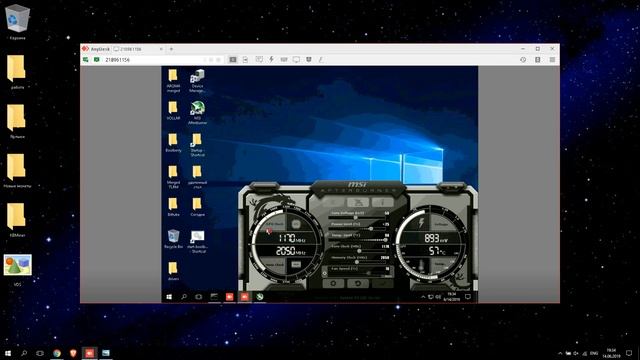Open Afterburner information button

pos(382,202)
